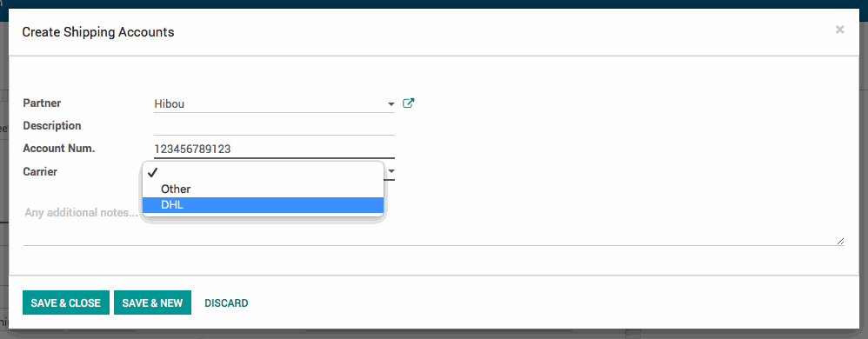Choose Other in the carrier list
This screenshot has width=868, height=339.
[x=263, y=189]
